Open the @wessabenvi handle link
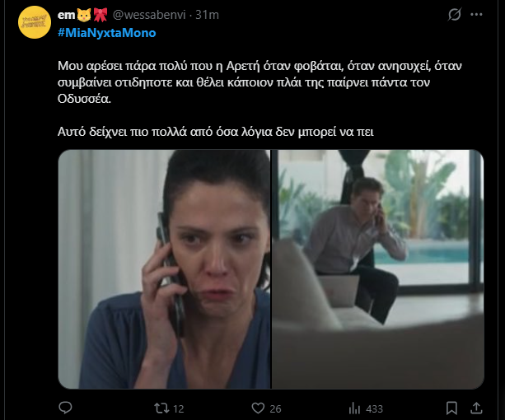 (x=147, y=16)
